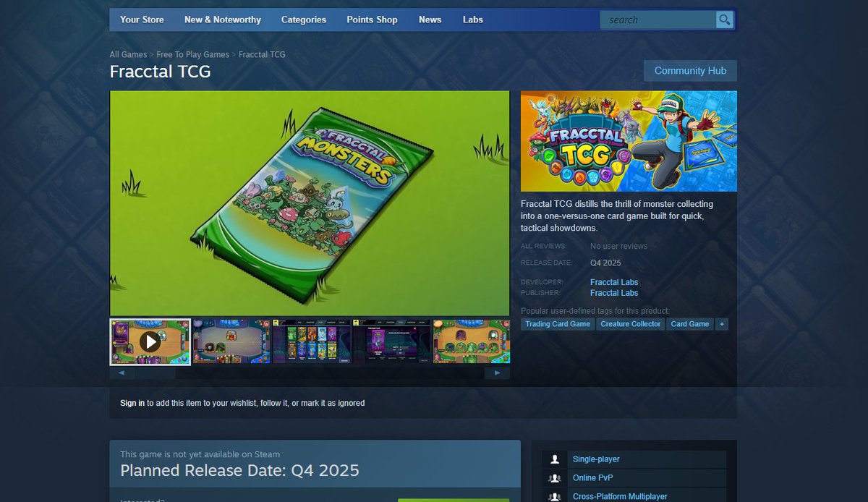Click the Cross-Platform Multiplayer icon

coord(555,497)
